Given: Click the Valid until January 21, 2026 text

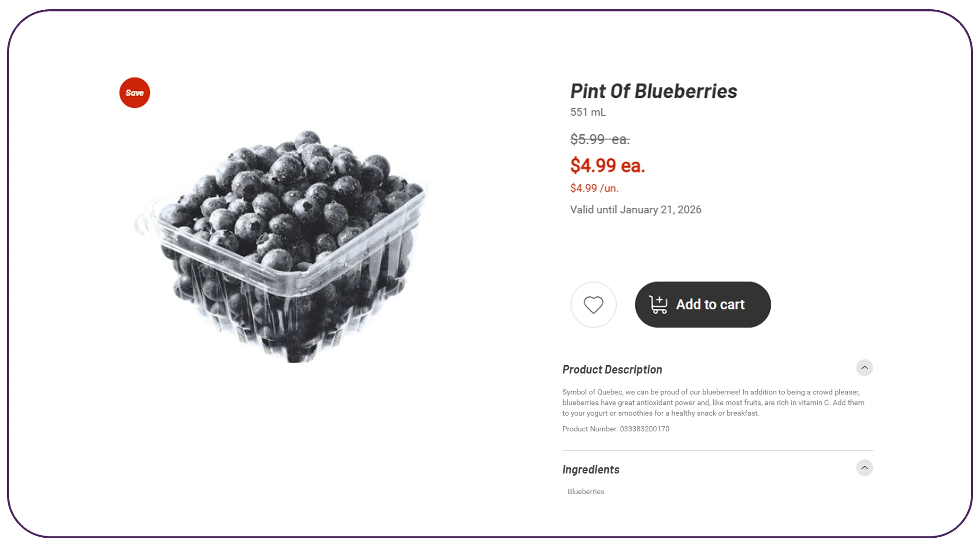Looking at the screenshot, I should click(x=635, y=210).
